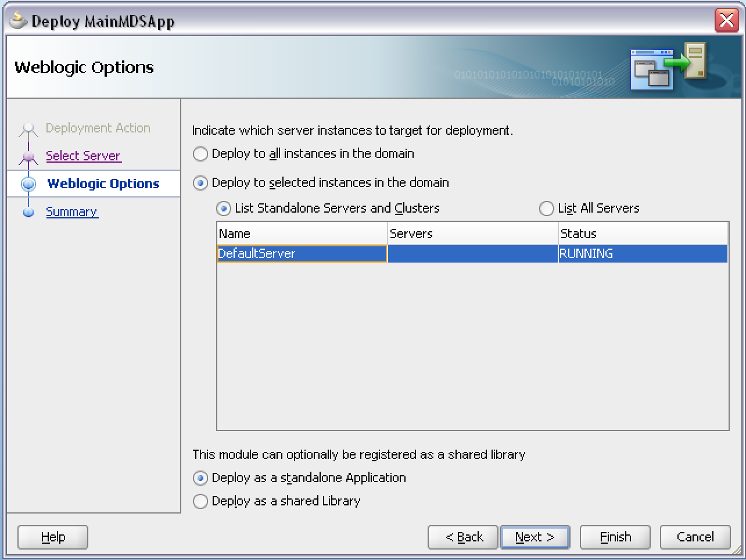The width and height of the screenshot is (746, 560).
Task: Click the Servers column header
Action: coord(473,234)
